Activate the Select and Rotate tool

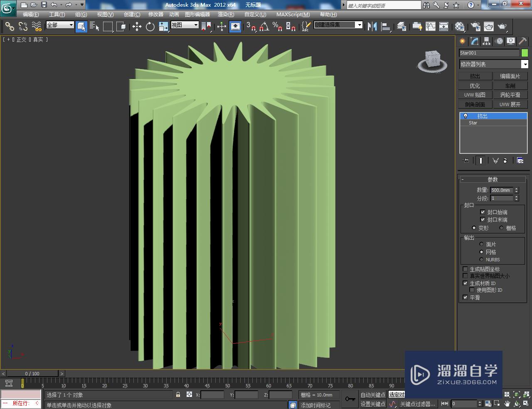(150, 27)
